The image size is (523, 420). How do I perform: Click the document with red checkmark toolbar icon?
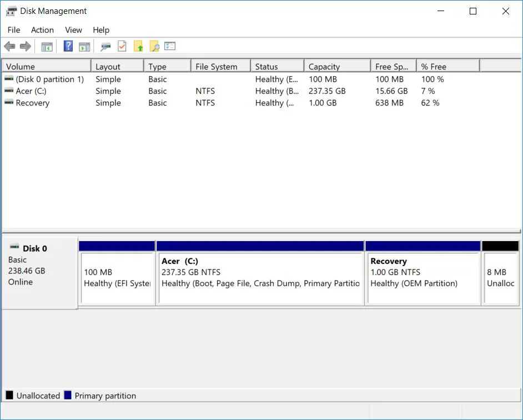(x=122, y=47)
